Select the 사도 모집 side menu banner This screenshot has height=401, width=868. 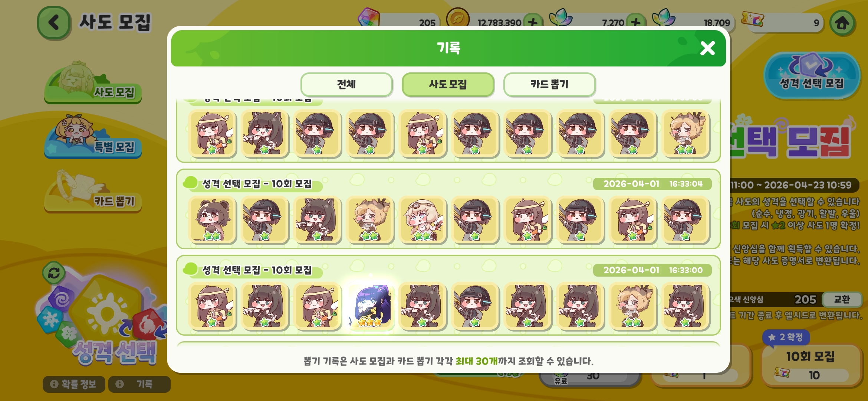[x=93, y=82]
